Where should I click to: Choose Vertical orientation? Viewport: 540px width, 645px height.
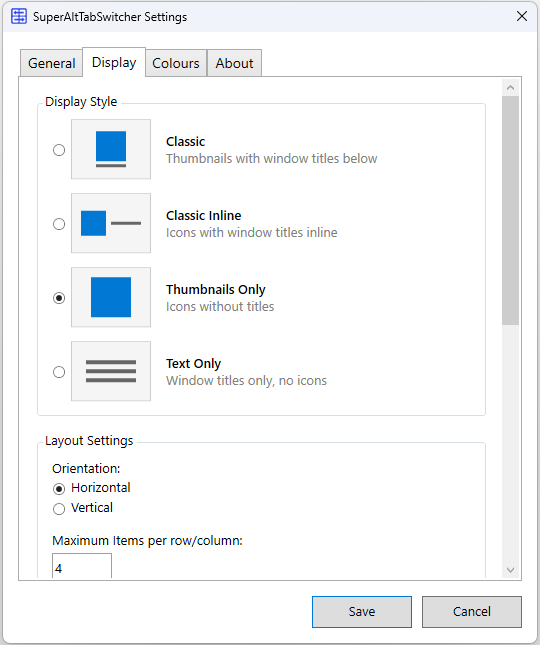(x=83, y=508)
